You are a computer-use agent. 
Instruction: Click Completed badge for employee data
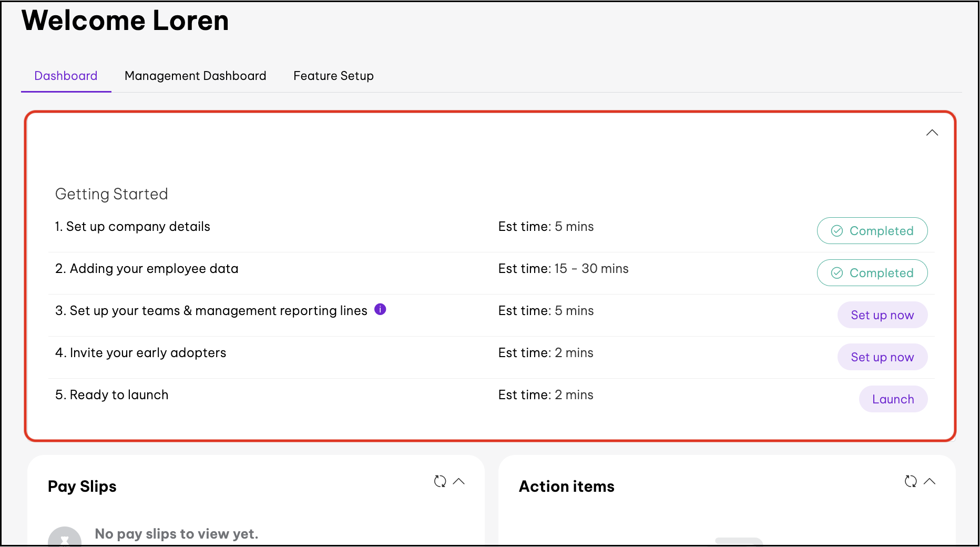coord(872,273)
